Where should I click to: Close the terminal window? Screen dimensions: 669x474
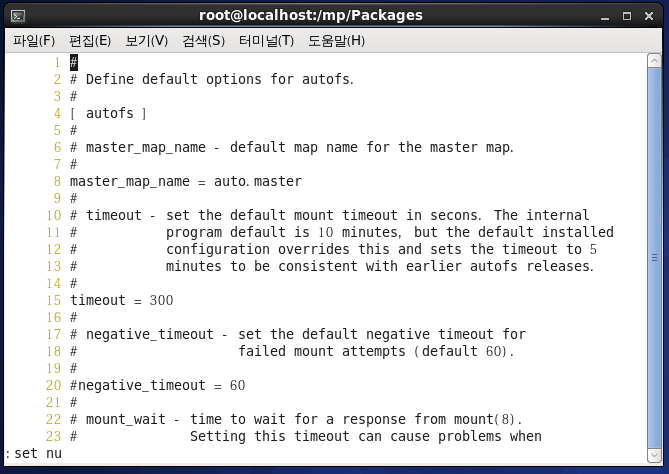click(x=649, y=16)
